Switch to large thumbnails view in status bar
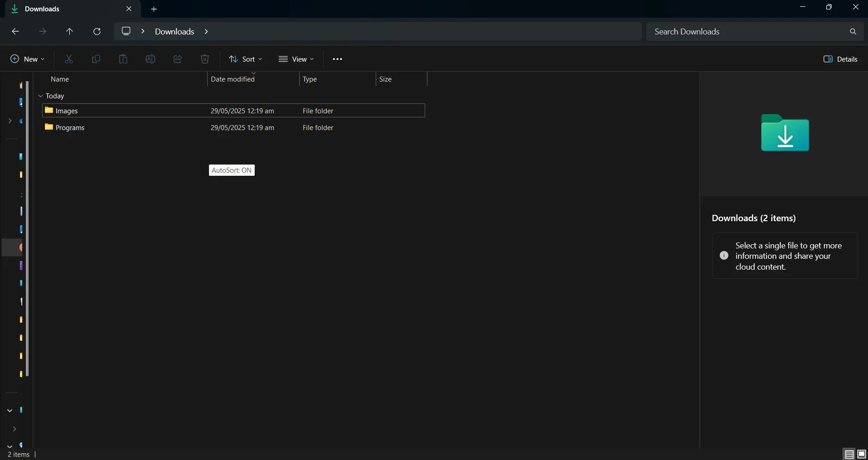 click(x=862, y=454)
